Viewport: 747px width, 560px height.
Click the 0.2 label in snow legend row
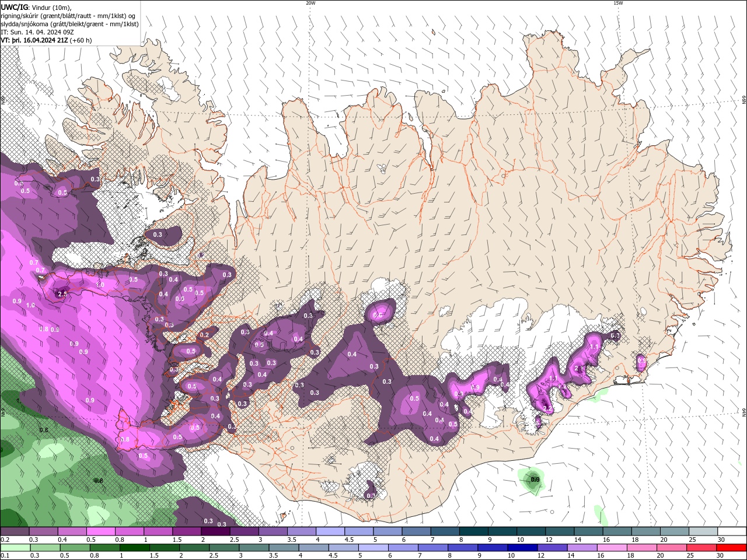click(5, 540)
